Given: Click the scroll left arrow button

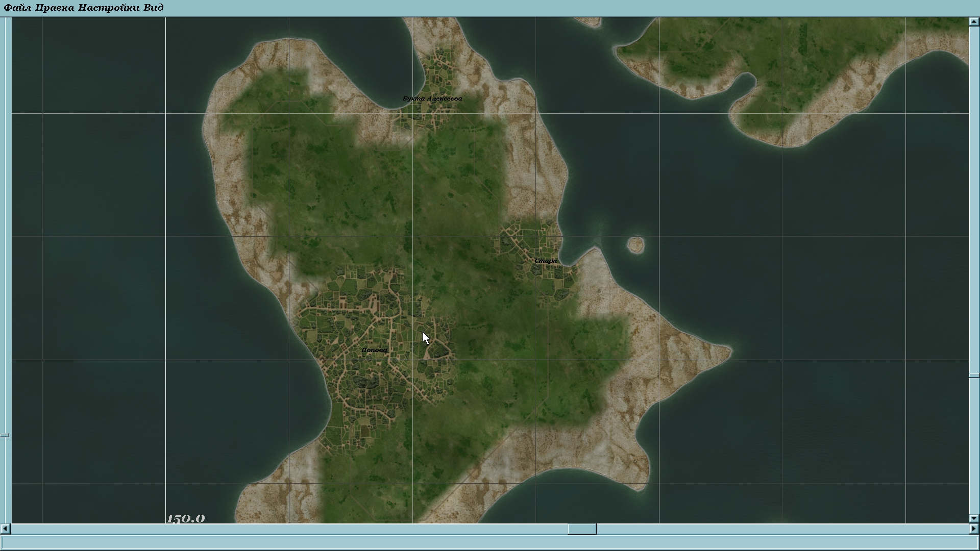Looking at the screenshot, I should click(x=5, y=529).
